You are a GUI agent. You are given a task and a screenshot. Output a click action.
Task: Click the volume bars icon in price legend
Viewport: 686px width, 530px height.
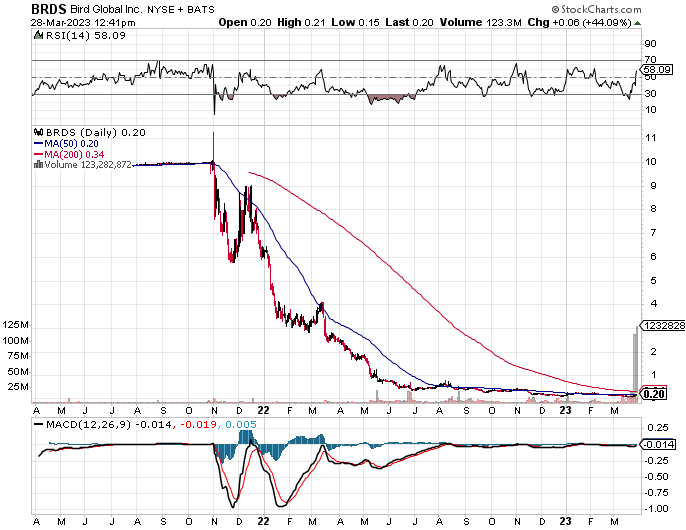point(38,165)
